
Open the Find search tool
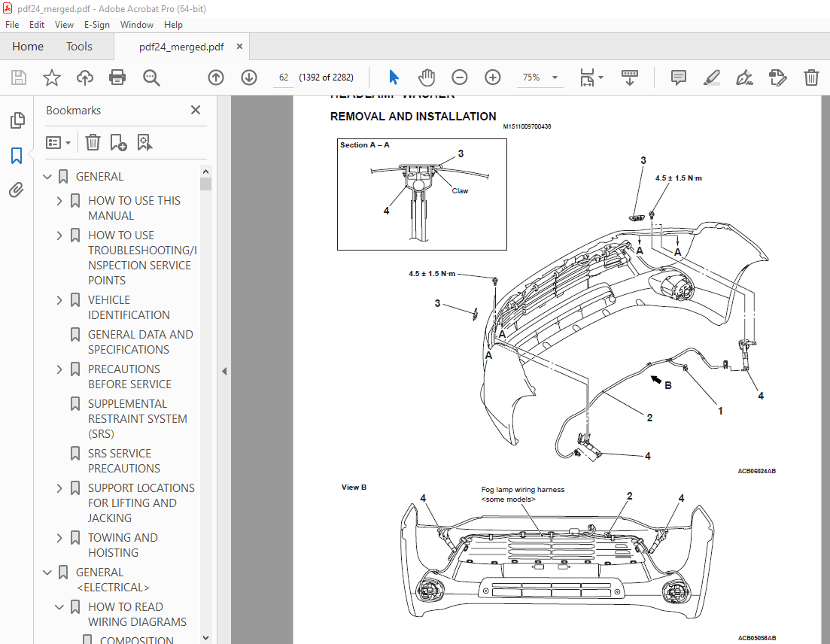[151, 77]
